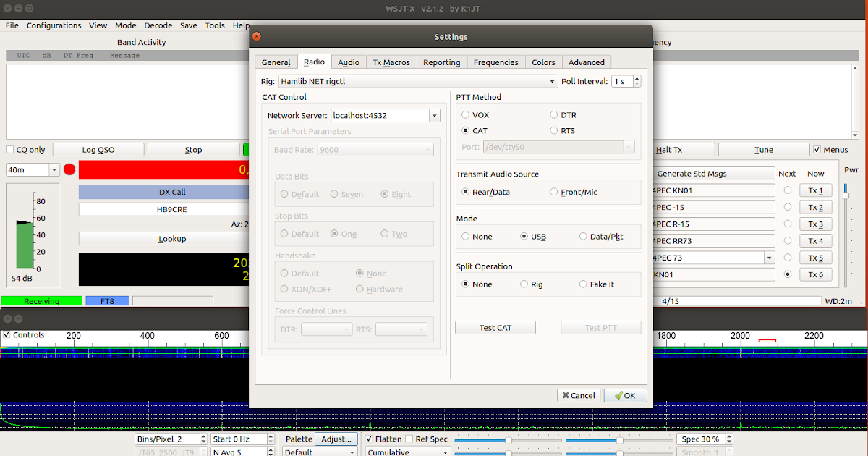Switch to the Audio settings tab
The image size is (868, 456).
point(349,62)
